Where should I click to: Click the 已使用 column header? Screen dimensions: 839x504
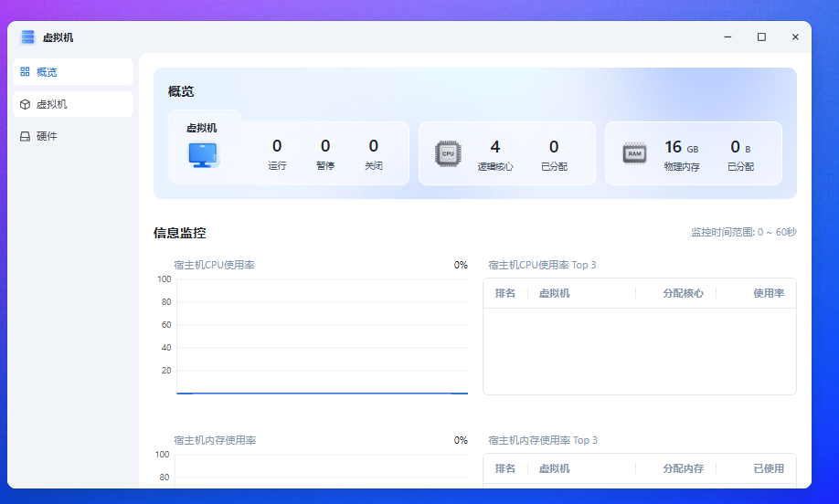coord(769,468)
